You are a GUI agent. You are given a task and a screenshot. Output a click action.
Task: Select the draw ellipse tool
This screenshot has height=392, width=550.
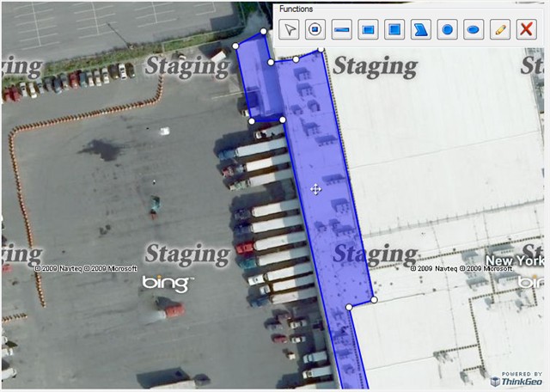coord(474,29)
